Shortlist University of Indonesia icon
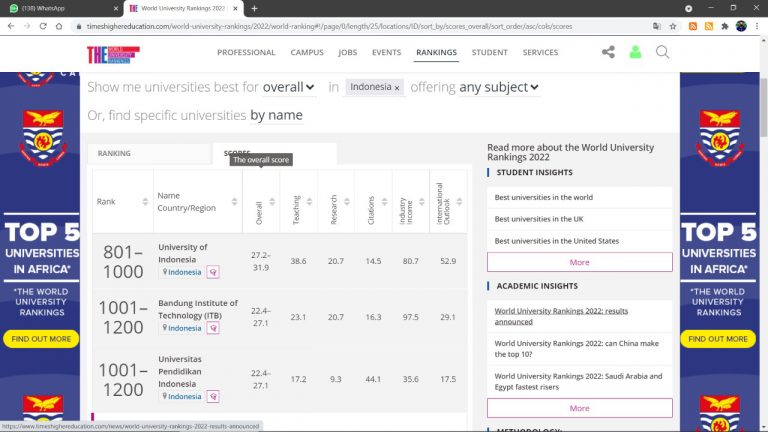The height and width of the screenshot is (432, 768). [x=213, y=272]
